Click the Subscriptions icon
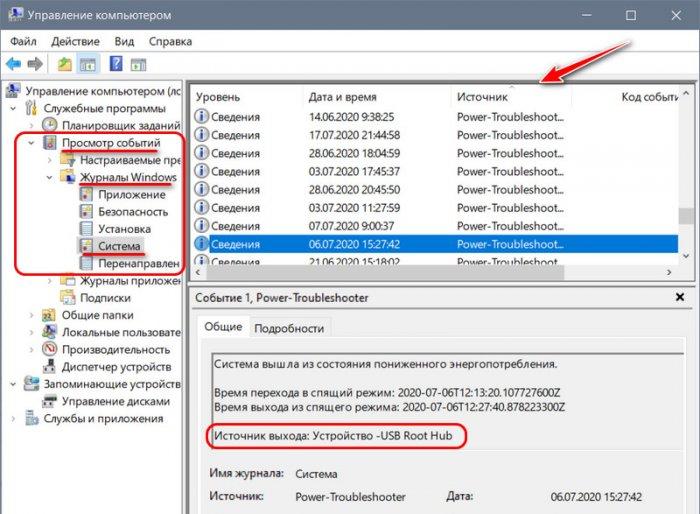Viewport: 700px width, 514px height. coord(68,297)
